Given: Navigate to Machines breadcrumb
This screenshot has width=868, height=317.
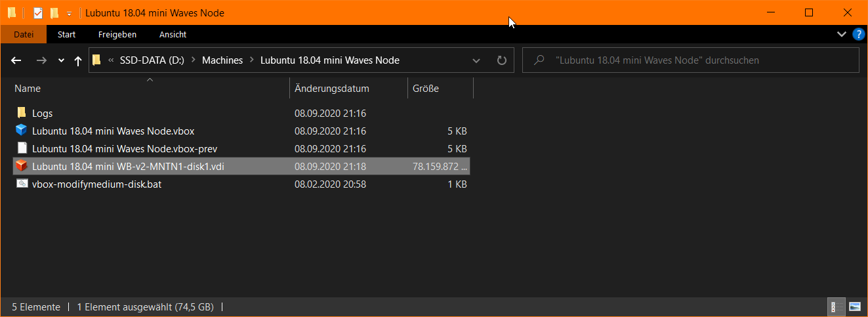Looking at the screenshot, I should [222, 60].
